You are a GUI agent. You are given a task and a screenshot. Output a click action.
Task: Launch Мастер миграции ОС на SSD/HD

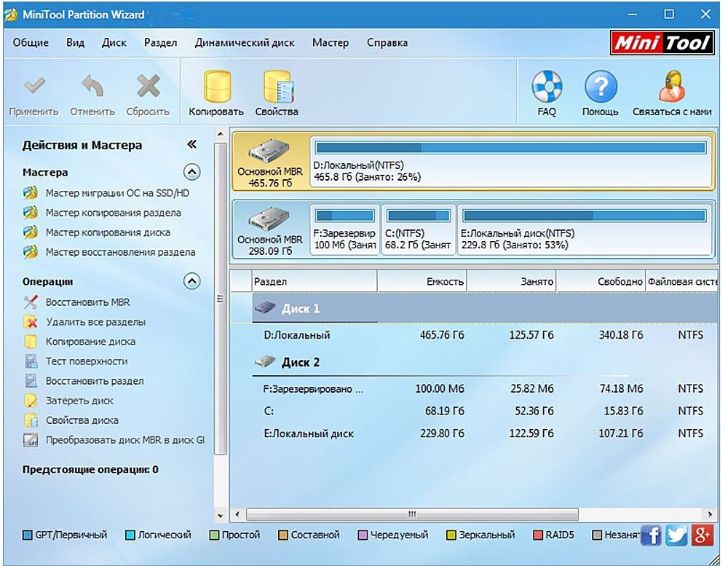pyautogui.click(x=117, y=193)
